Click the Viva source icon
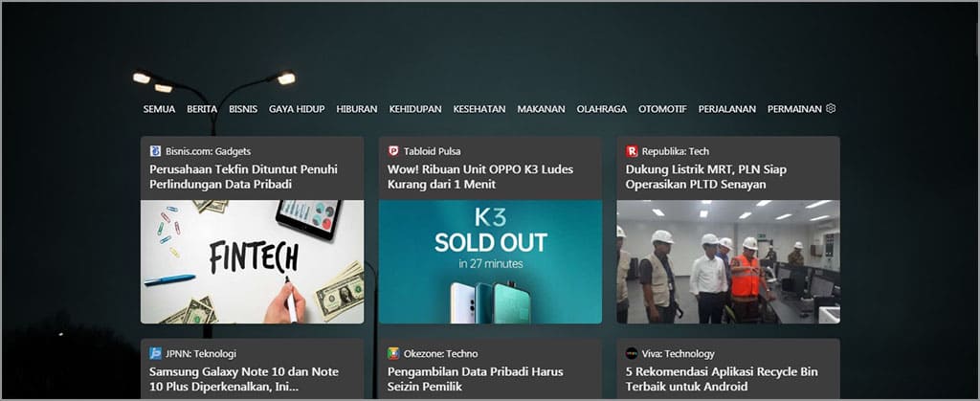Screen dimensions: 980x401 tap(632, 353)
